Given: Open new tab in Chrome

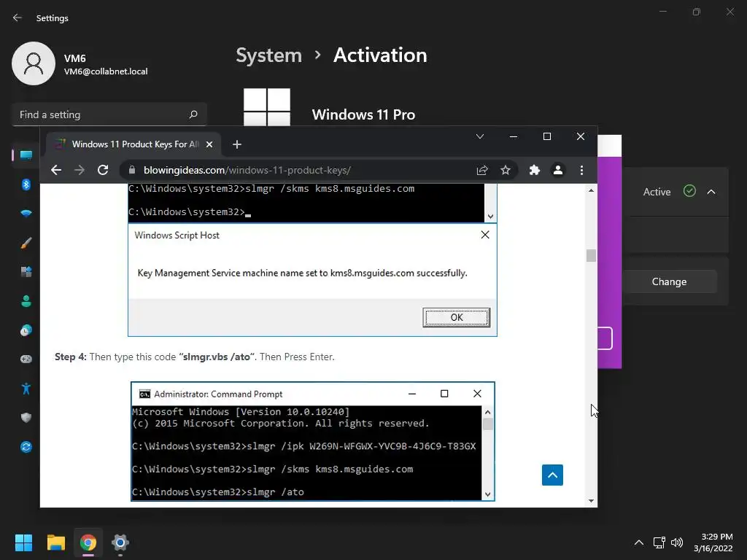Looking at the screenshot, I should 237,144.
